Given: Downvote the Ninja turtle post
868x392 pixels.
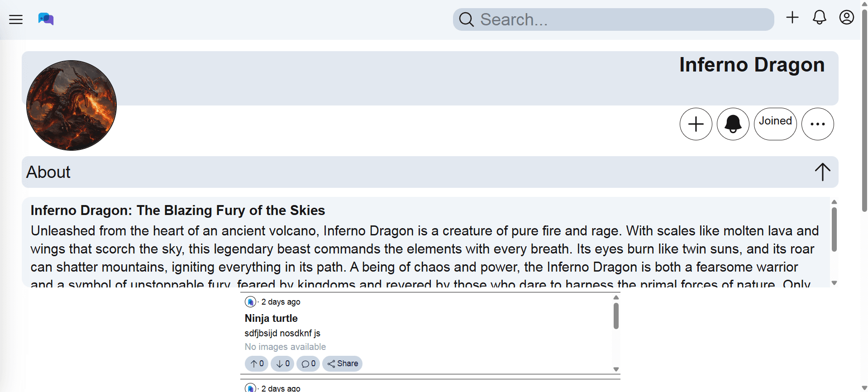Looking at the screenshot, I should 282,363.
